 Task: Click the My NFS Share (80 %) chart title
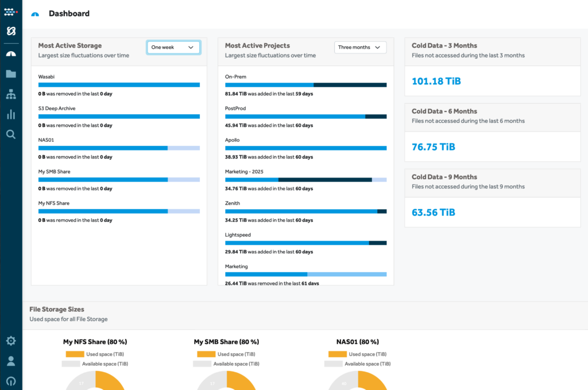click(95, 342)
